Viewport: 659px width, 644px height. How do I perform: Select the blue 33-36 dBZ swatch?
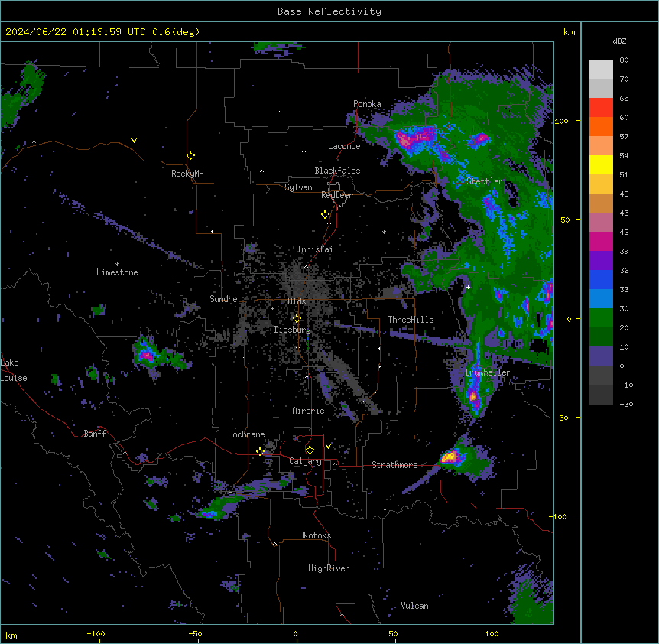coord(601,279)
